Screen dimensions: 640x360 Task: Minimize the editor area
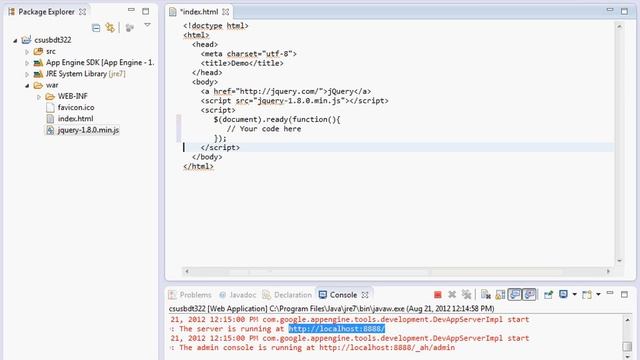coord(610,10)
